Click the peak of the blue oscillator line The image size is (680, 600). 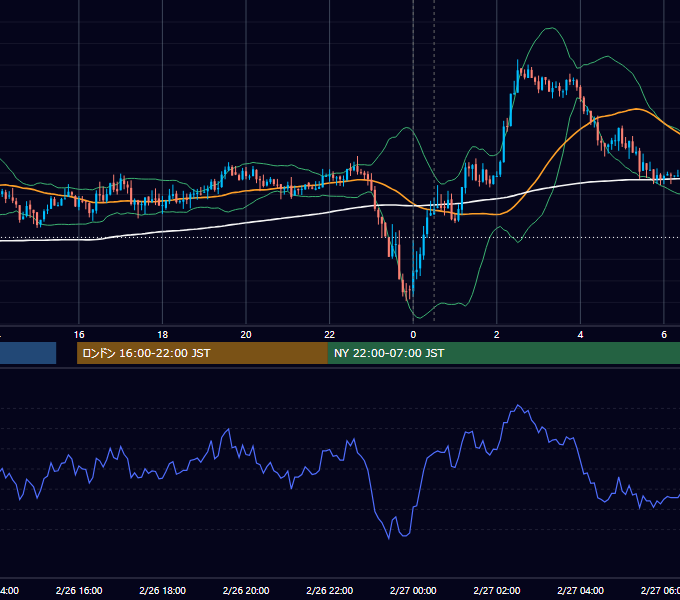point(518,405)
